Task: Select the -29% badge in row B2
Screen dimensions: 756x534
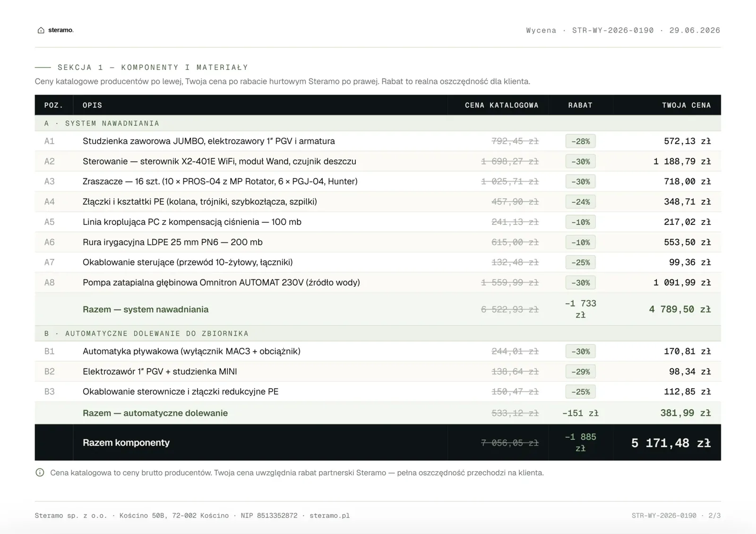Action: (580, 372)
